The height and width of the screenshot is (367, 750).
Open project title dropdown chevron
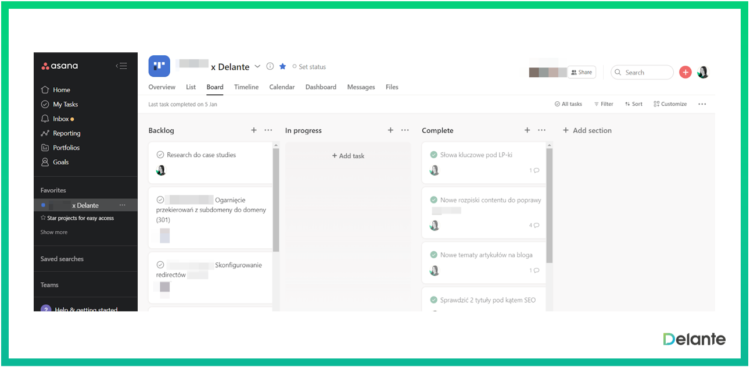257,67
